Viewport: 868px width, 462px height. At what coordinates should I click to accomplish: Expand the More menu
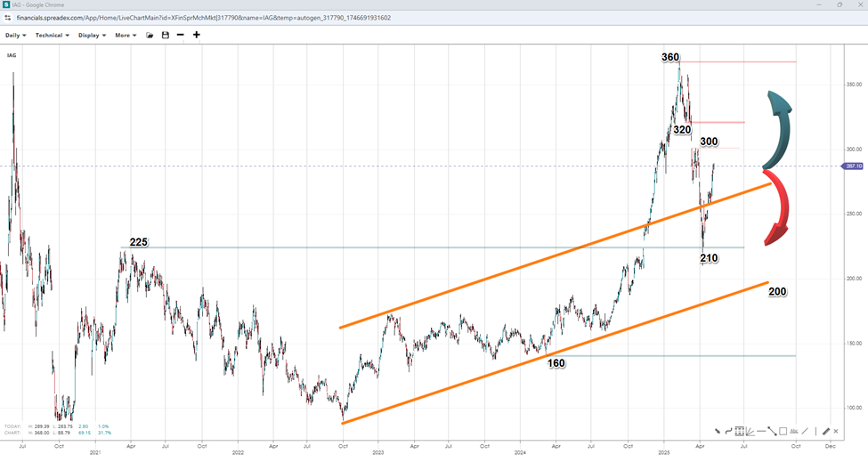[x=125, y=36]
